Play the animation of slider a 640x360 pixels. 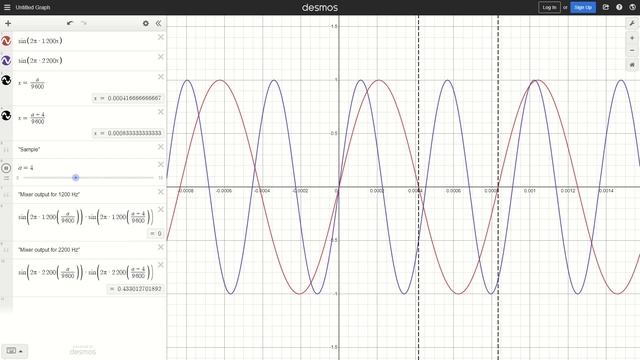6,168
